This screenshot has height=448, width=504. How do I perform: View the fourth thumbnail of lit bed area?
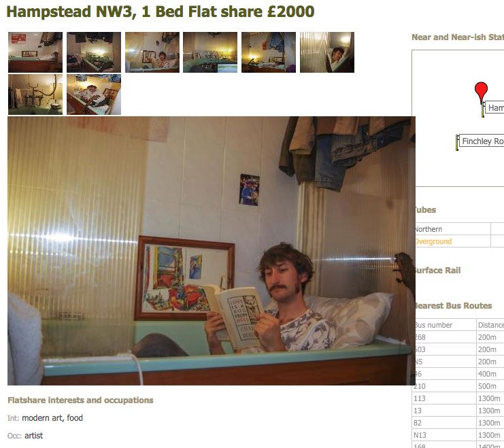coord(210,52)
